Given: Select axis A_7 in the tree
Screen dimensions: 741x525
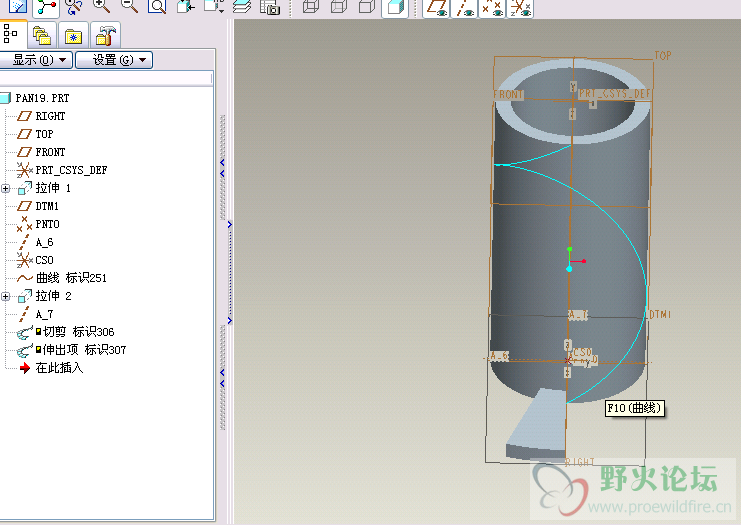Looking at the screenshot, I should tap(44, 314).
